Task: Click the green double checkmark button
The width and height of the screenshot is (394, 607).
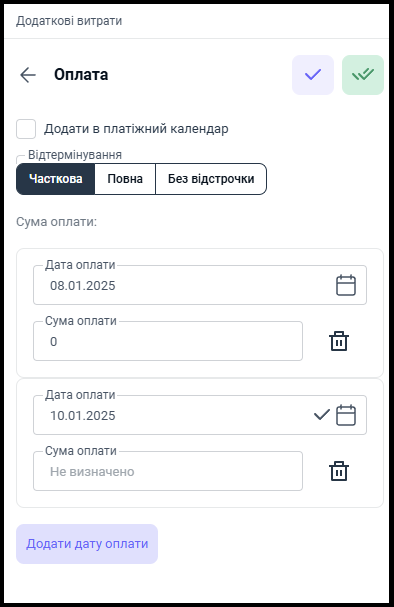Action: click(363, 75)
